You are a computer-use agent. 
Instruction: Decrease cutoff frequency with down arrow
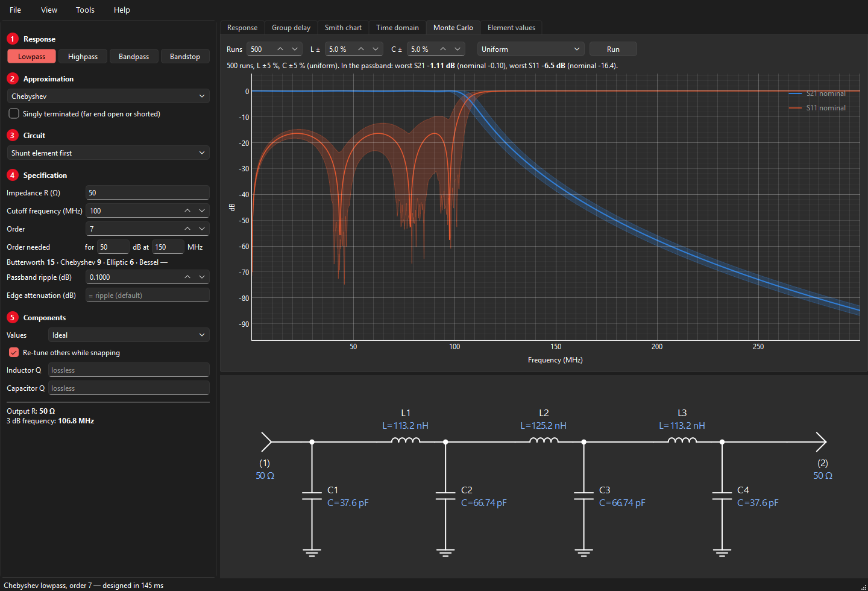point(202,210)
